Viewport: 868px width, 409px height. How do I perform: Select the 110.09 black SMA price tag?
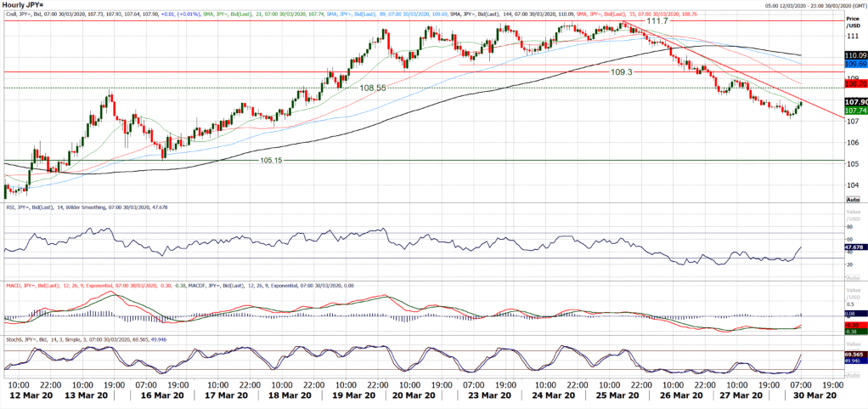click(854, 55)
